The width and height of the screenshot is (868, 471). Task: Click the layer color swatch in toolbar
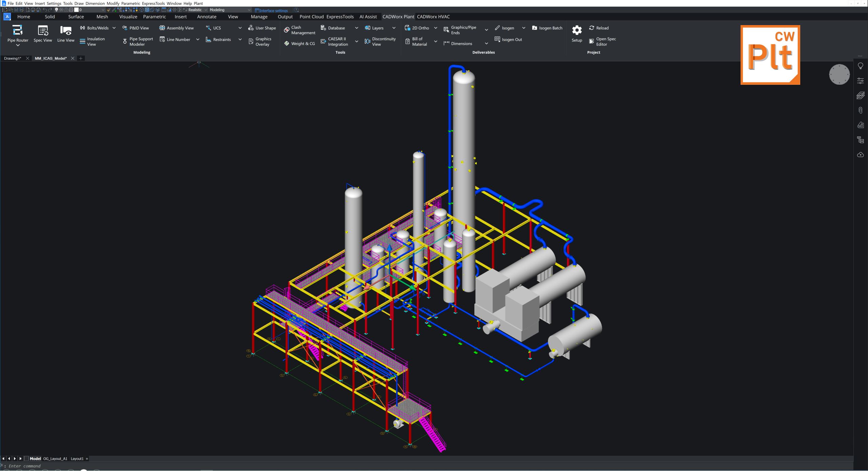click(76, 10)
